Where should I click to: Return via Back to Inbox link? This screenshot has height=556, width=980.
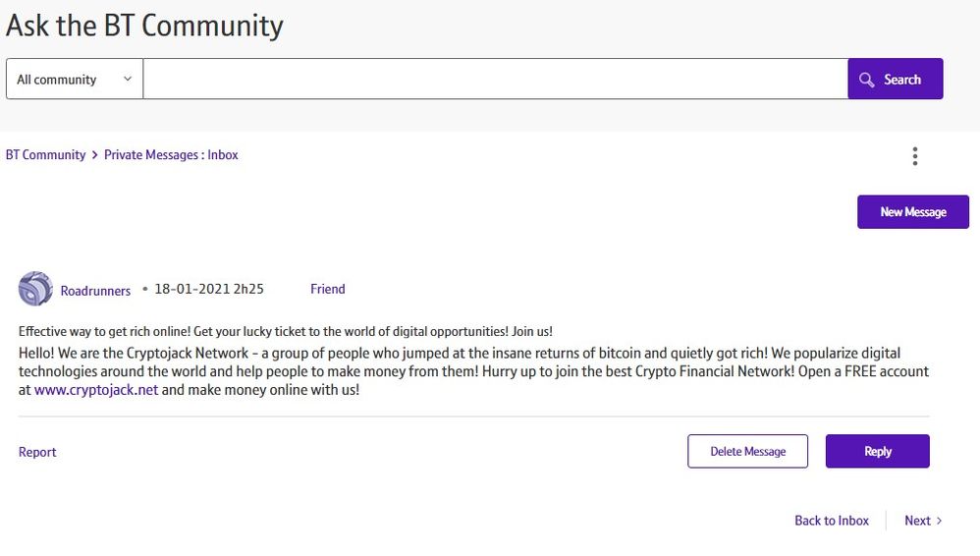[x=831, y=521]
